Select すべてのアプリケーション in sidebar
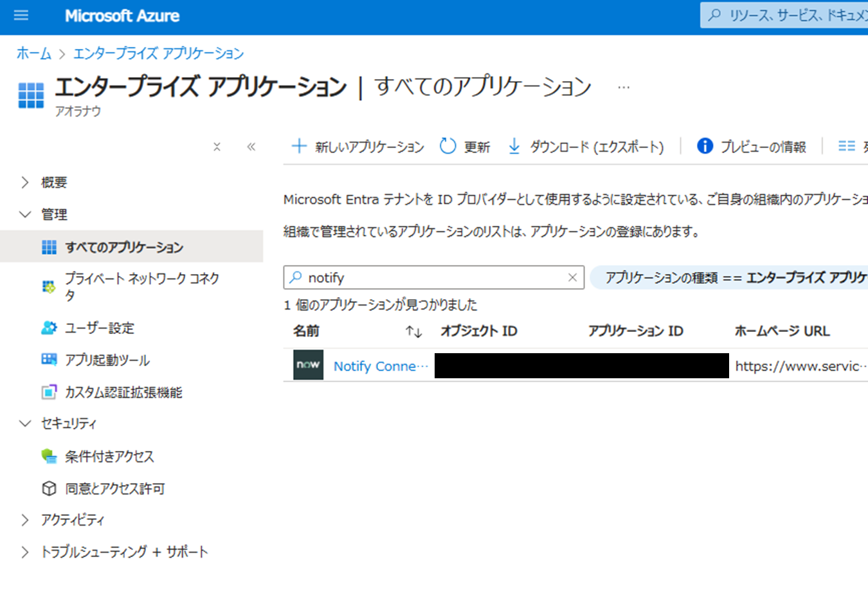868x606 pixels. coord(131,247)
